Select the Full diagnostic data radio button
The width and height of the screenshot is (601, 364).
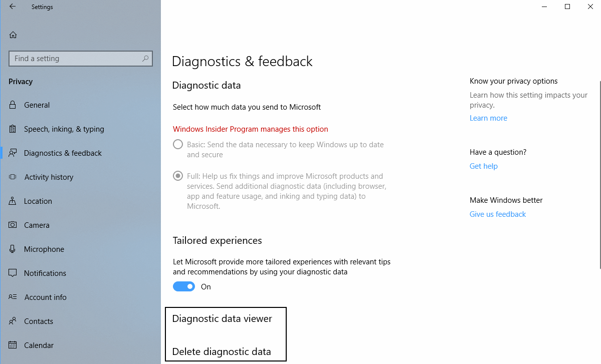coord(178,176)
